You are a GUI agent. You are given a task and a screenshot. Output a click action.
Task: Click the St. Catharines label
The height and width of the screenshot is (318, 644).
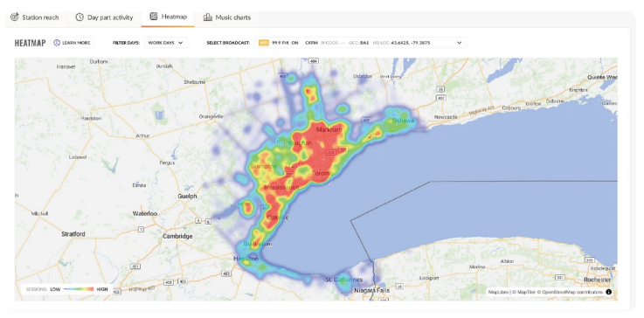(x=343, y=280)
